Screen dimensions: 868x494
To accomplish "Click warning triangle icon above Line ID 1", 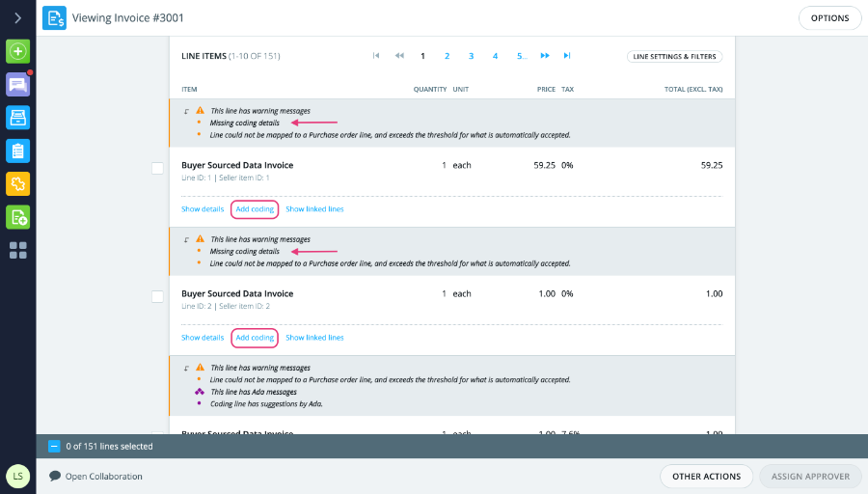I will (x=200, y=110).
